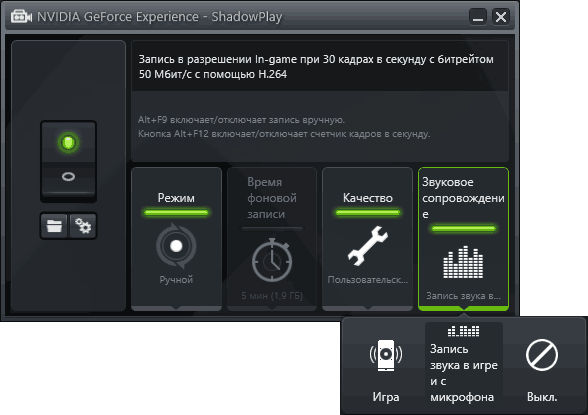Click the 5 мин (1,9 ГБ) value
This screenshot has height=415, width=588.
tap(272, 296)
